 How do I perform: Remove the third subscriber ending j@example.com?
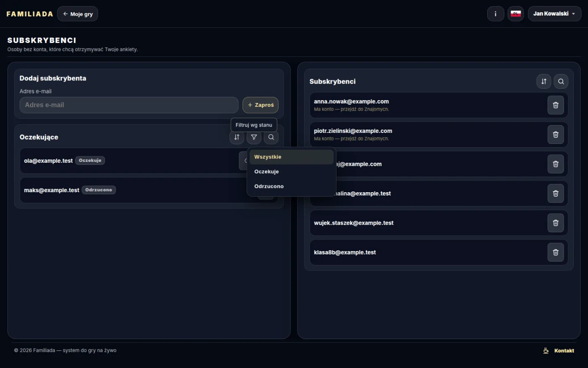click(556, 164)
